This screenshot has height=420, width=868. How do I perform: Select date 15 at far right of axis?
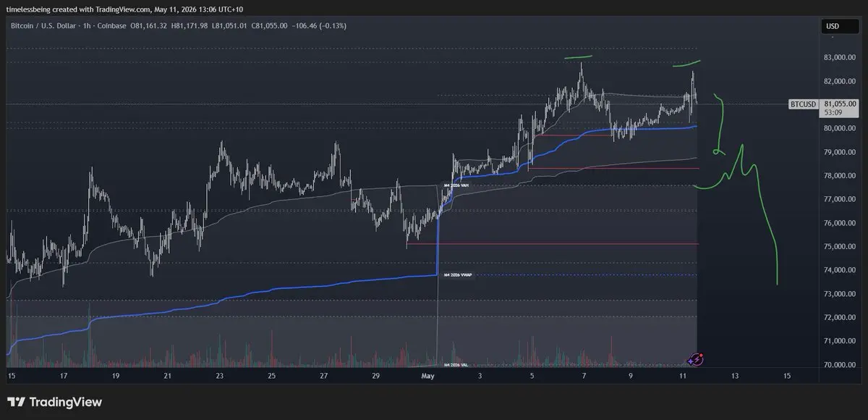pyautogui.click(x=786, y=376)
